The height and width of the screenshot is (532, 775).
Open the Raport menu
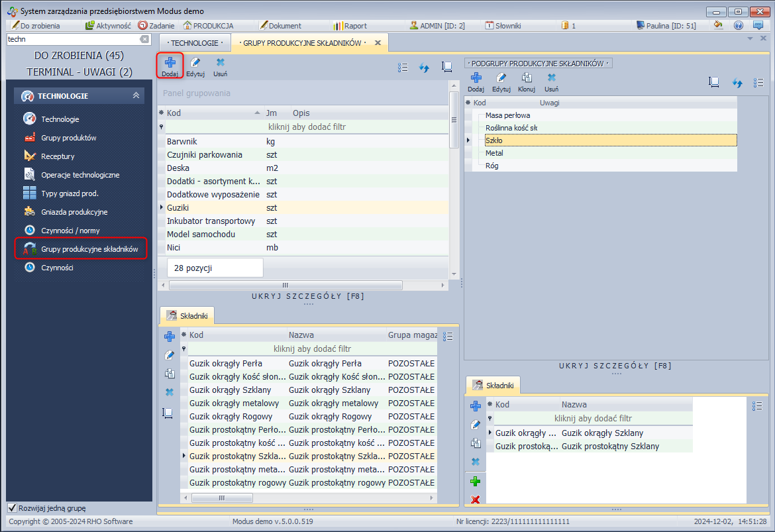[x=355, y=26]
